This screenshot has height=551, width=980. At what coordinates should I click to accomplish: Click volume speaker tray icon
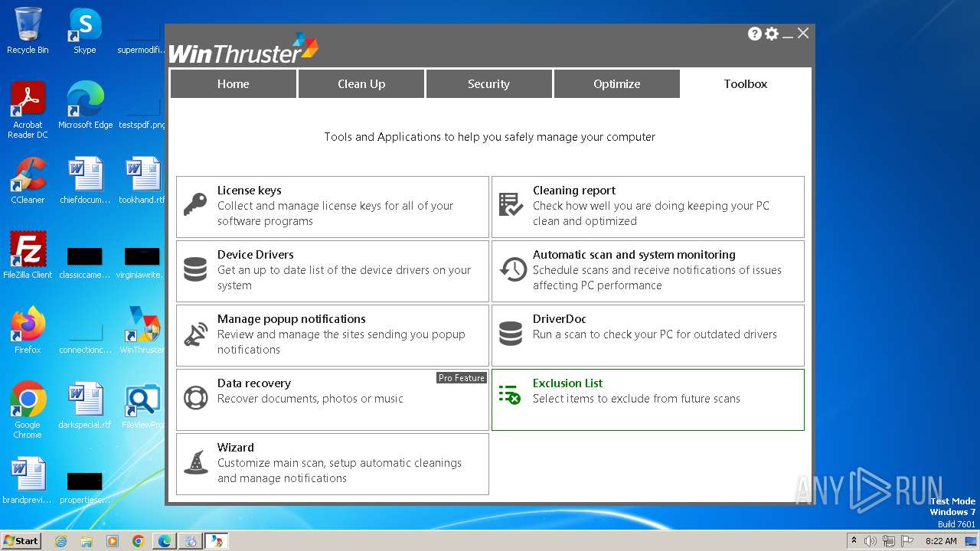point(871,541)
